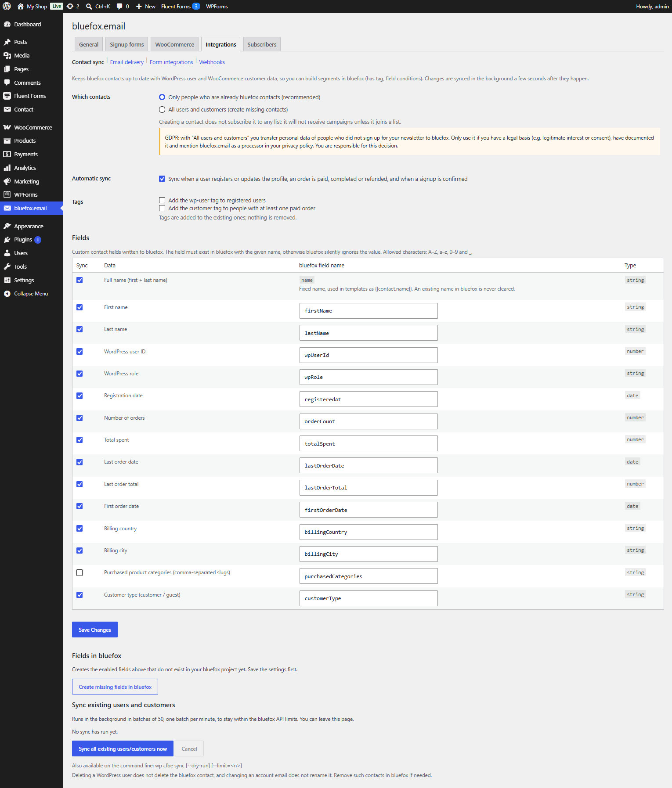Viewport: 672px width, 788px height.
Task: Click the comments bubble icon in admin bar
Action: (119, 6)
